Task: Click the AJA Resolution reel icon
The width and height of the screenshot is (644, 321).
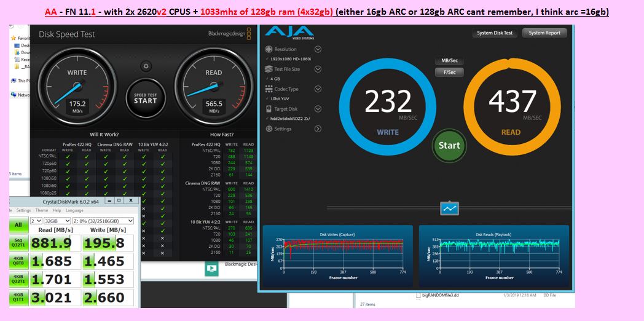Action: click(269, 49)
